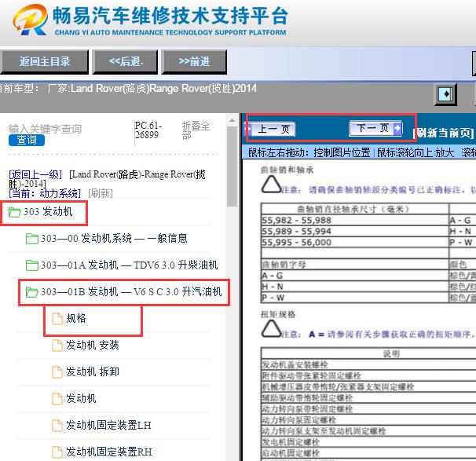Click the 曲轴销字母 header cell
The width and height of the screenshot is (476, 461).
pos(354,265)
